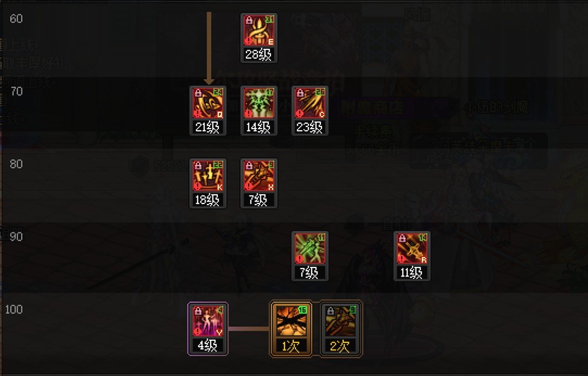Click the lock badge on the 2次 skill
The image size is (588, 376).
point(330,311)
